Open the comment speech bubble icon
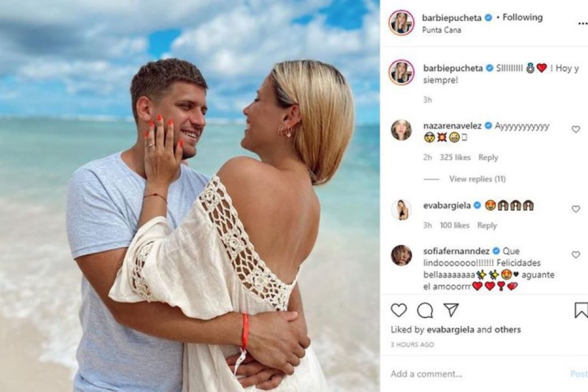This screenshot has width=588, height=392. click(425, 311)
